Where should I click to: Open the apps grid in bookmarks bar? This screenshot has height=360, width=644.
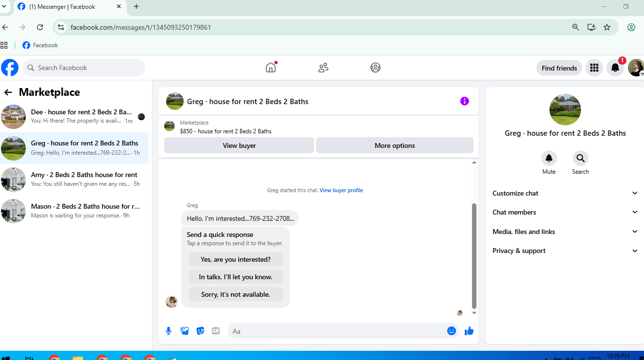coord(4,45)
